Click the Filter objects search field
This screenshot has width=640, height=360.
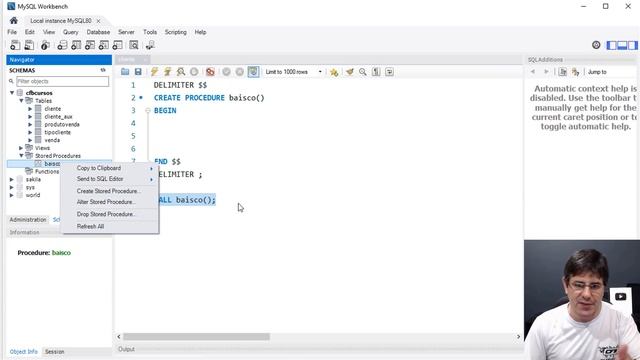(x=62, y=81)
